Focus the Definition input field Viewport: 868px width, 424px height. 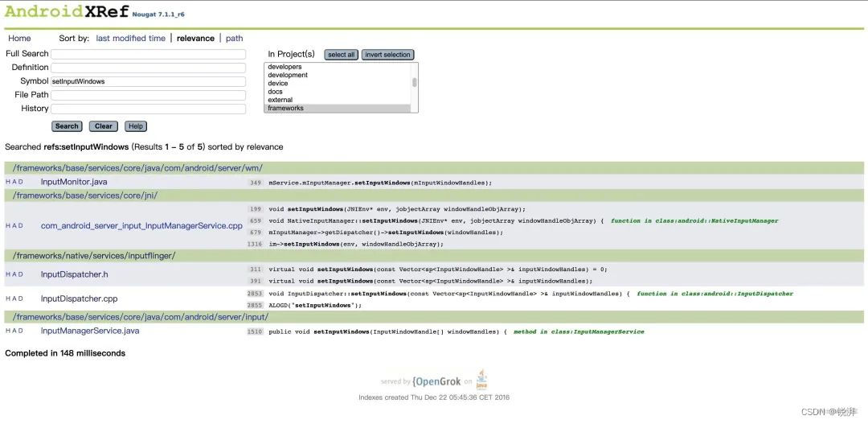[x=149, y=68]
